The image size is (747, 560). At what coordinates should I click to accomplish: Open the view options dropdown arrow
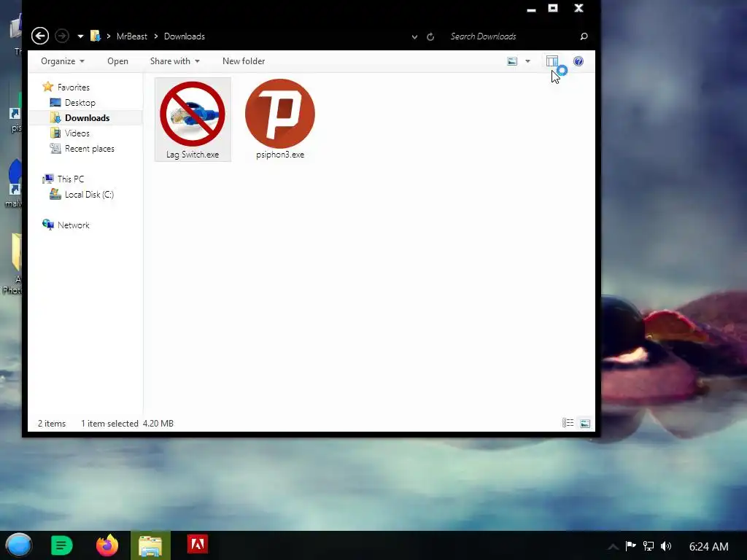tap(527, 61)
